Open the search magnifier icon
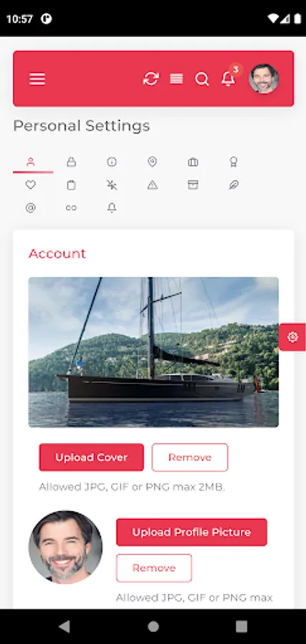This screenshot has height=644, width=306. tap(202, 79)
